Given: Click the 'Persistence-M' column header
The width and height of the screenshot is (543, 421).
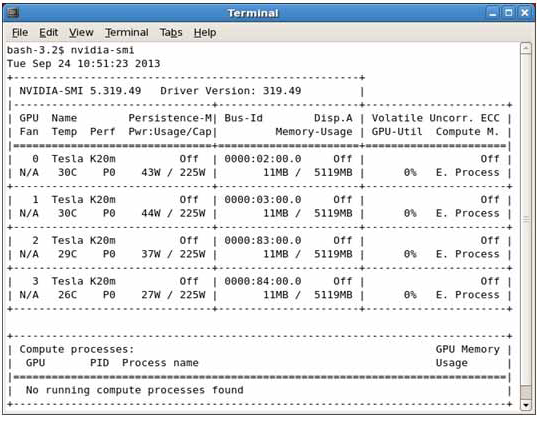Looking at the screenshot, I should pyautogui.click(x=170, y=118).
